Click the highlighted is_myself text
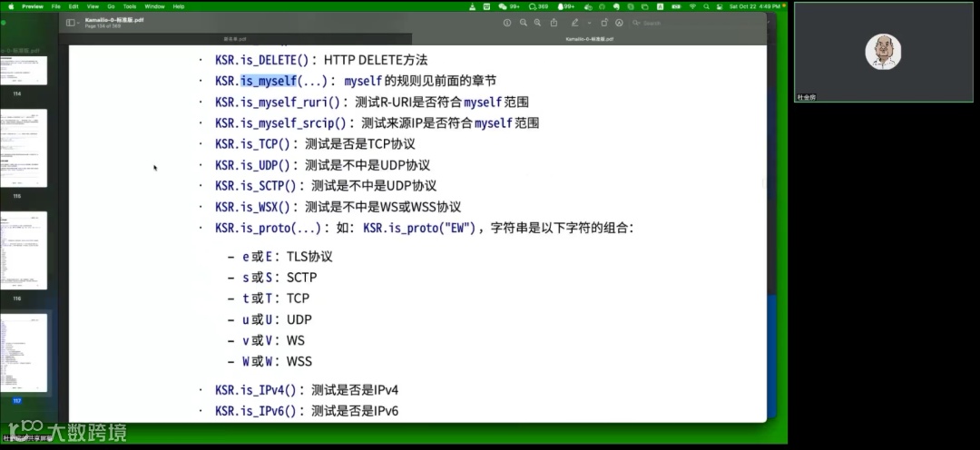Image resolution: width=980 pixels, height=450 pixels. point(269,82)
